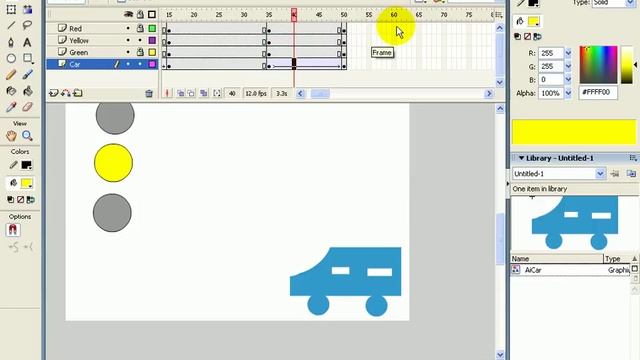Screen dimensions: 640x360
Task: Toggle Edit Multiple Frames button
Action: click(203, 93)
